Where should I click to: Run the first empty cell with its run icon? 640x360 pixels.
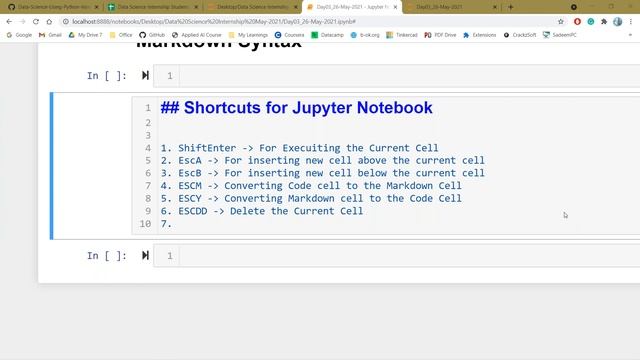(x=145, y=76)
